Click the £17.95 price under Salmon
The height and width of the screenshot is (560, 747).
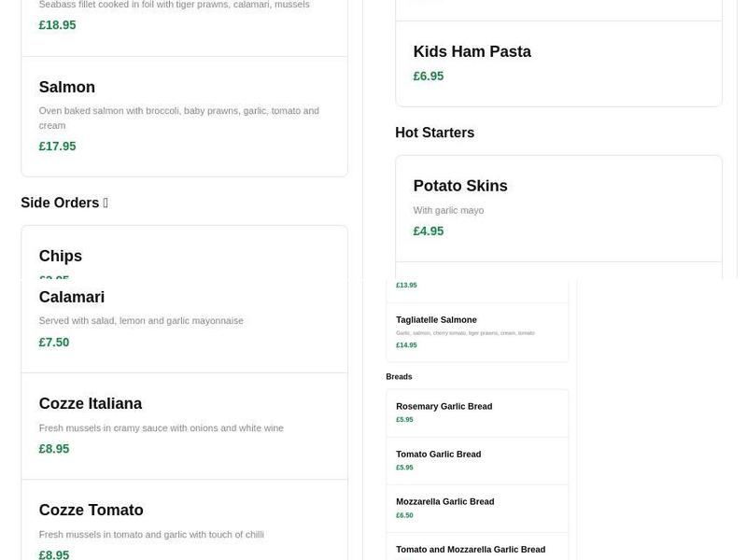pyautogui.click(x=57, y=146)
